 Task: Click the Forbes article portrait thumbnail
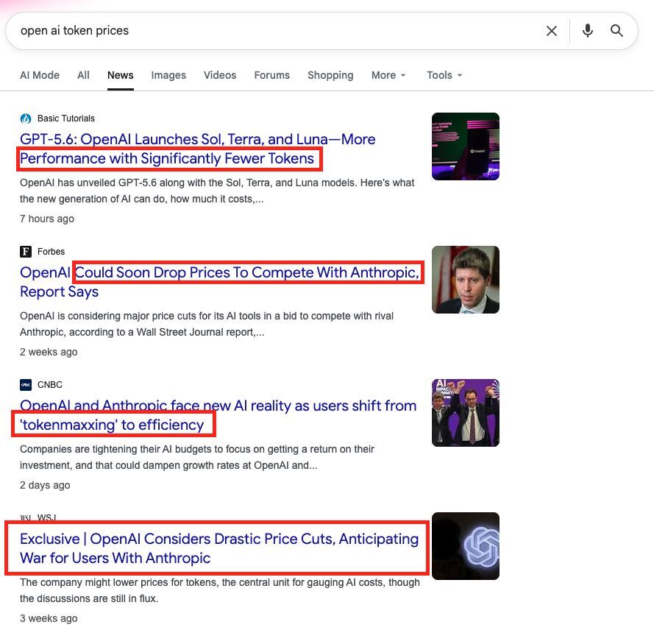[x=466, y=280]
